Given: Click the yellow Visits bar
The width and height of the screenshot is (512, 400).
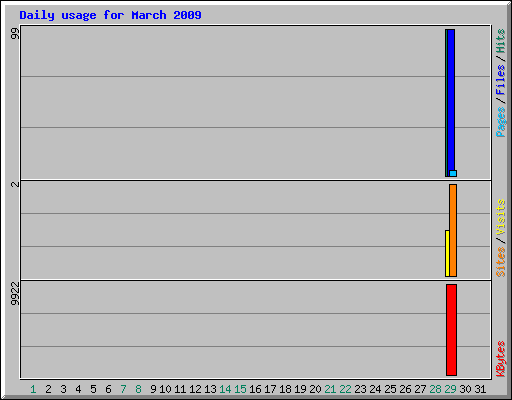Looking at the screenshot, I should point(447,253).
